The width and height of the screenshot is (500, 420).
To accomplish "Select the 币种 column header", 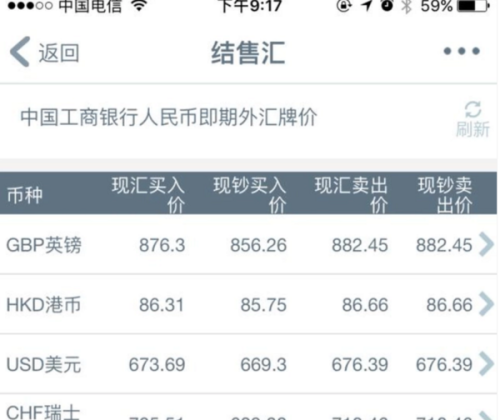I will 25,195.
